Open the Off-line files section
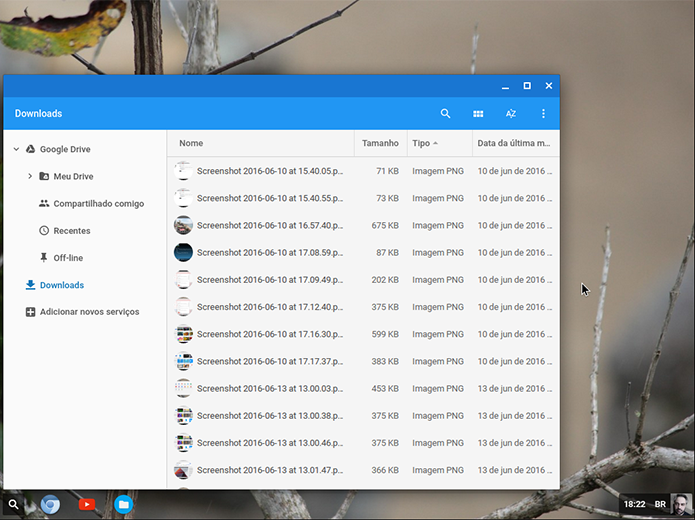695x520 pixels. click(x=68, y=258)
